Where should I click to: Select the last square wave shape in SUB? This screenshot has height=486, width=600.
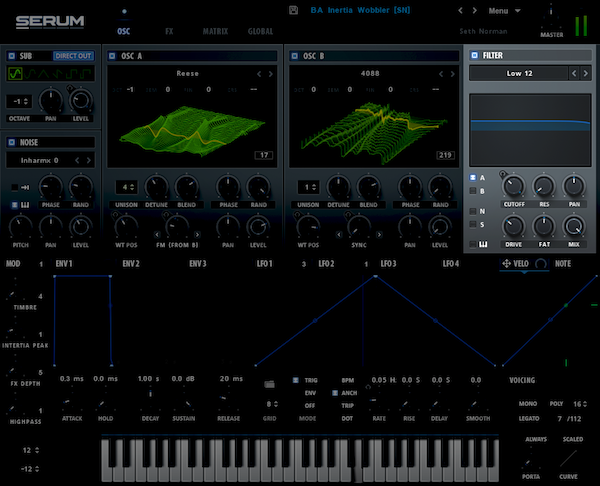87,73
